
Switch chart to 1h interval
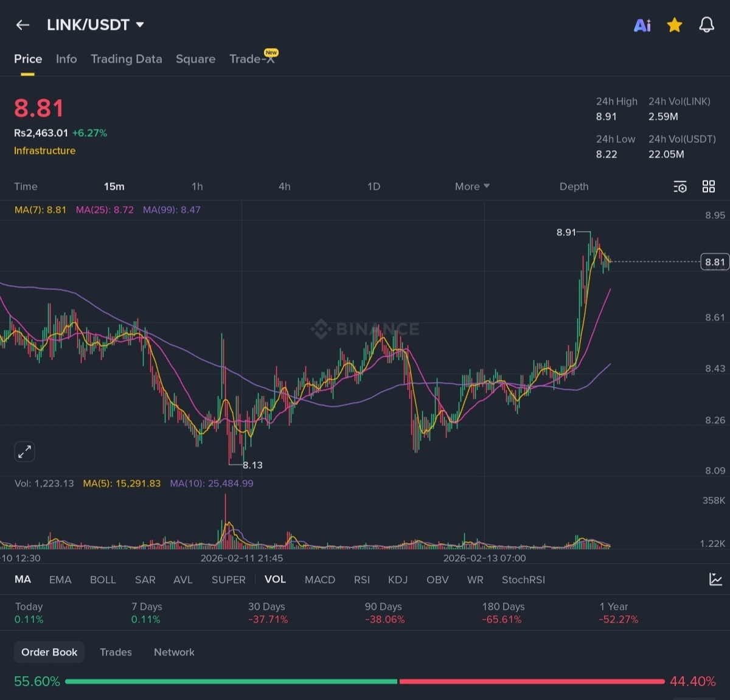197,187
